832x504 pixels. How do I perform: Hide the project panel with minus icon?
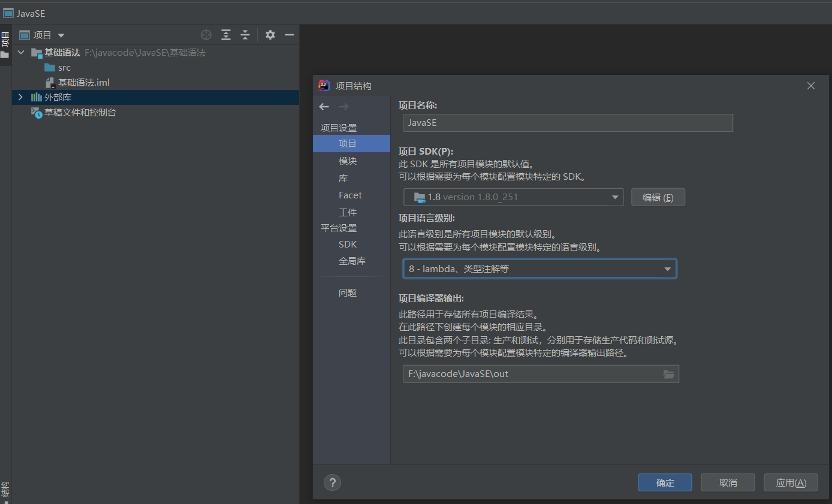(x=290, y=35)
